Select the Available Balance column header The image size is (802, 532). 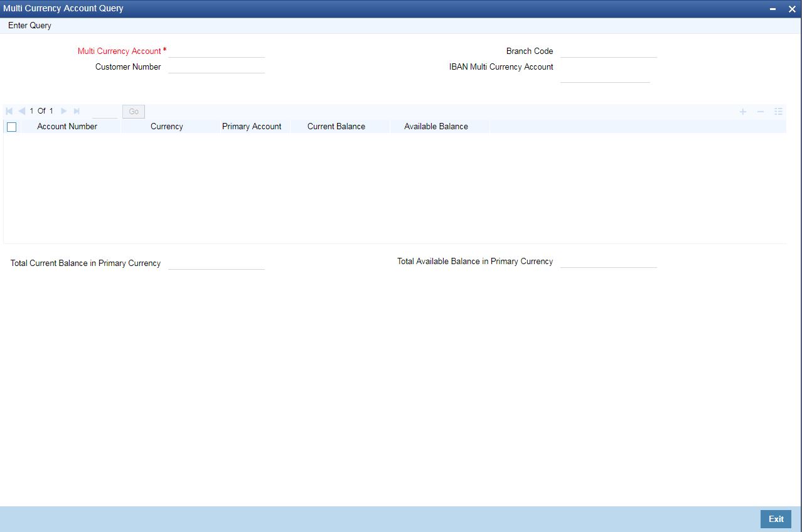tap(436, 126)
